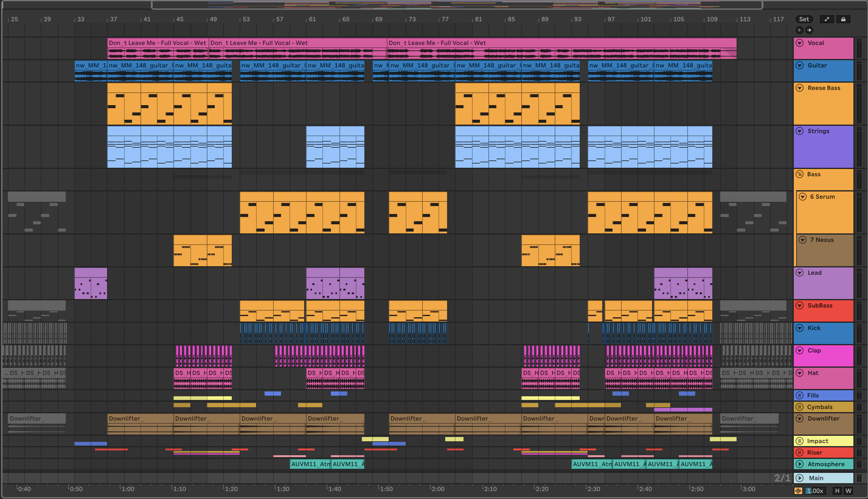
Task: Toggle the 7 Nexus track fold
Action: [803, 240]
